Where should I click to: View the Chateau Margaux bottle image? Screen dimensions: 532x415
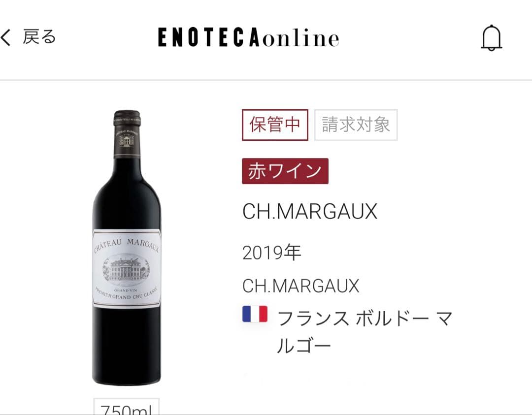coord(127,248)
